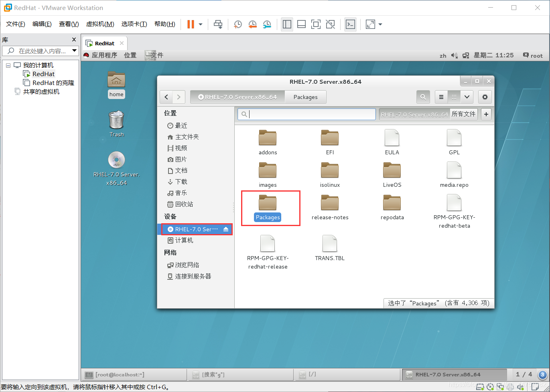The width and height of the screenshot is (550, 392).
Task: Collapse the 我的计算机 tree node
Action: [x=8, y=65]
